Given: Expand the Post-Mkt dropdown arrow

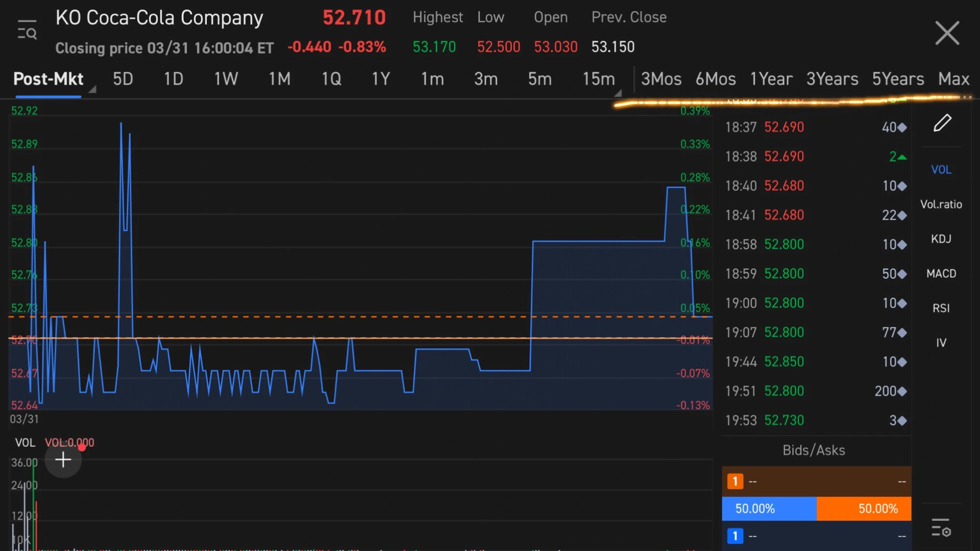Looking at the screenshot, I should pyautogui.click(x=92, y=90).
